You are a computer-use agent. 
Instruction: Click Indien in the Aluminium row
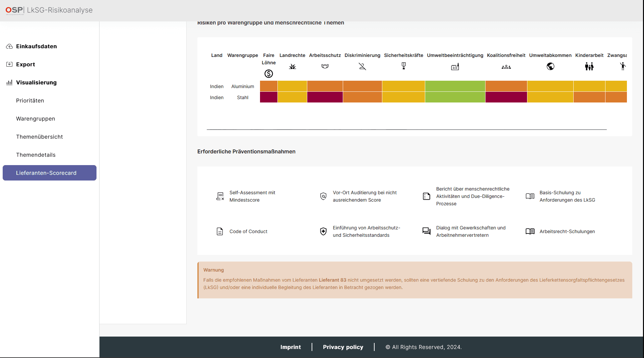tap(217, 86)
